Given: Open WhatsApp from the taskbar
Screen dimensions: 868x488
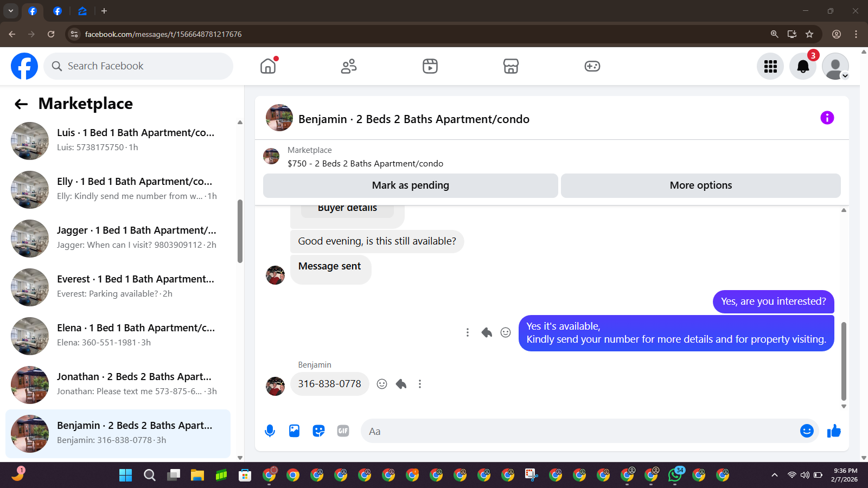Looking at the screenshot, I should [x=675, y=476].
